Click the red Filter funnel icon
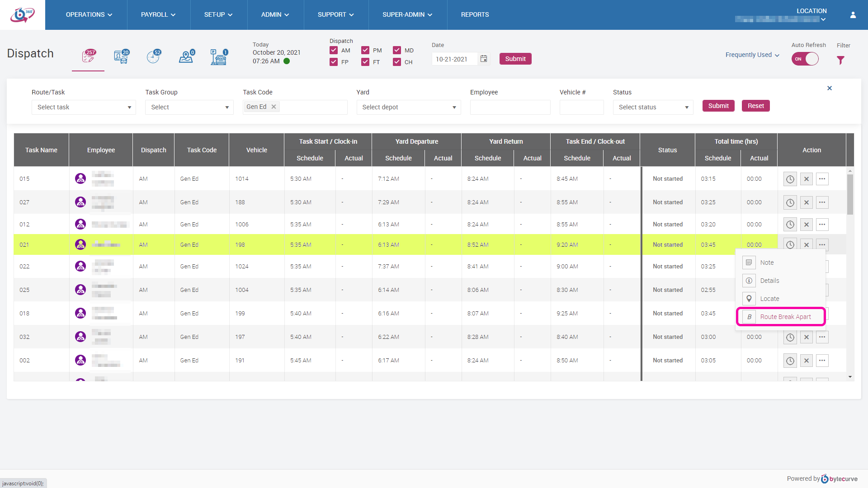Screen dimensions: 868x488 tap(840, 60)
